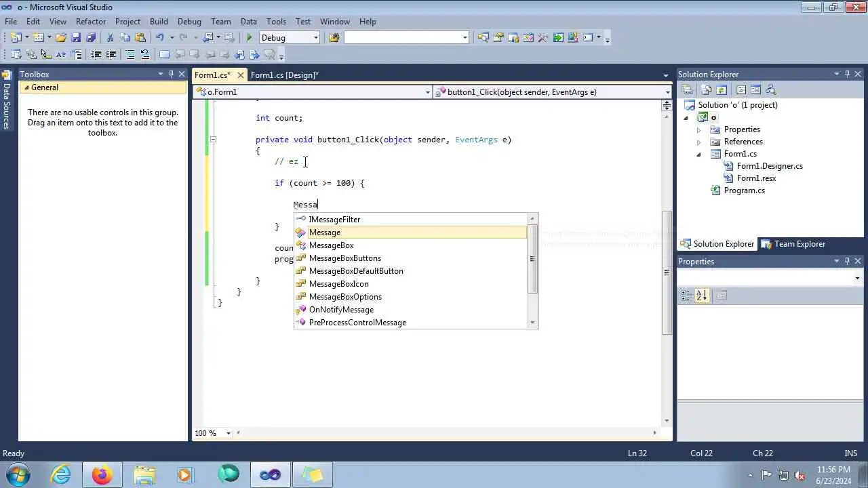Select IMessageFilter in the IntelliSense list
Screen dimensions: 868x488
pos(410,220)
